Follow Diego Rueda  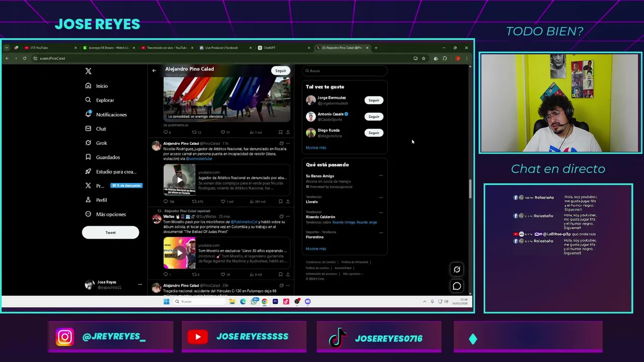coord(374,133)
